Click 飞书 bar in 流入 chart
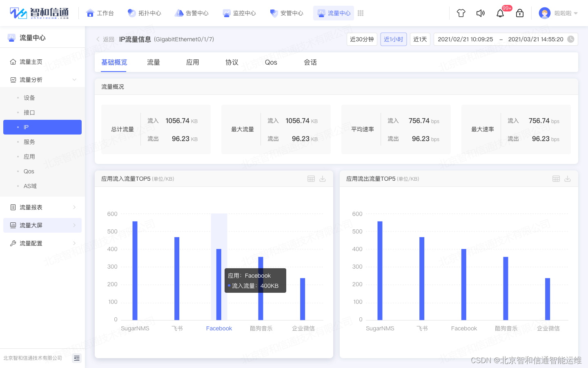588x368 pixels. (x=177, y=278)
